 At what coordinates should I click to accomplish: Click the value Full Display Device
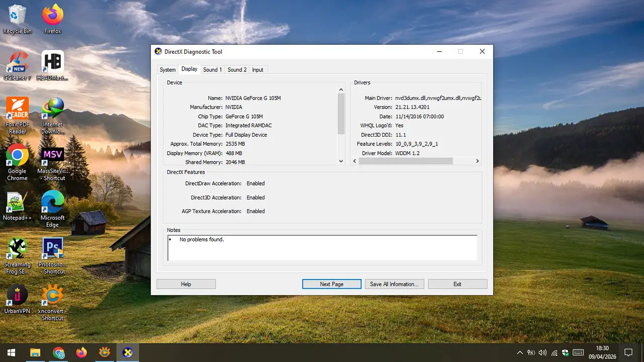tap(246, 135)
